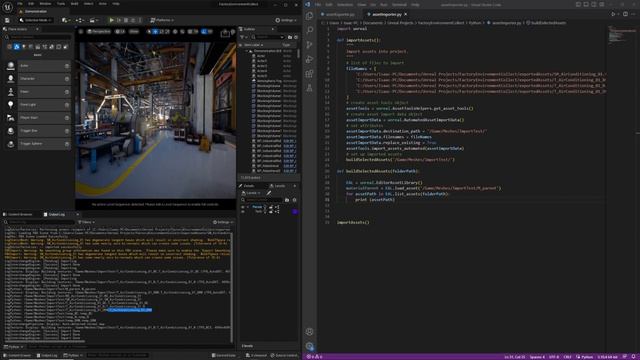This screenshot has height=360, width=640.
Task: Open the Selection Mode dropdown
Action: pos(36,20)
